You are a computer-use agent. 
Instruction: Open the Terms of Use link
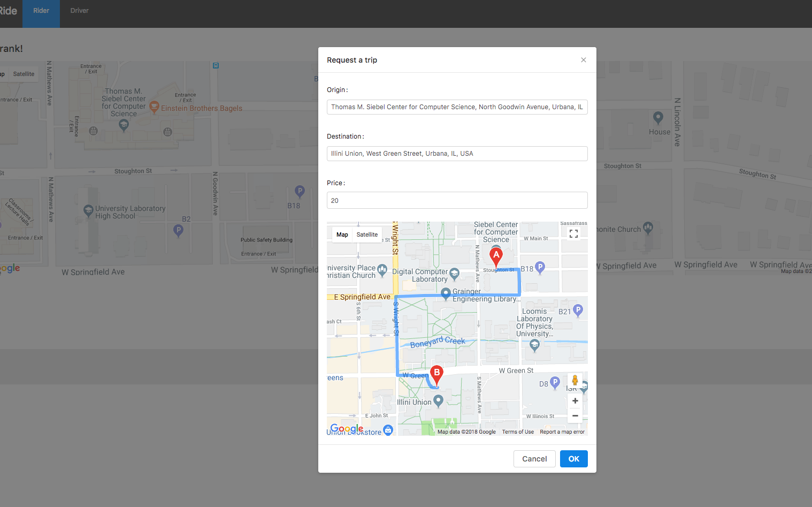518,432
